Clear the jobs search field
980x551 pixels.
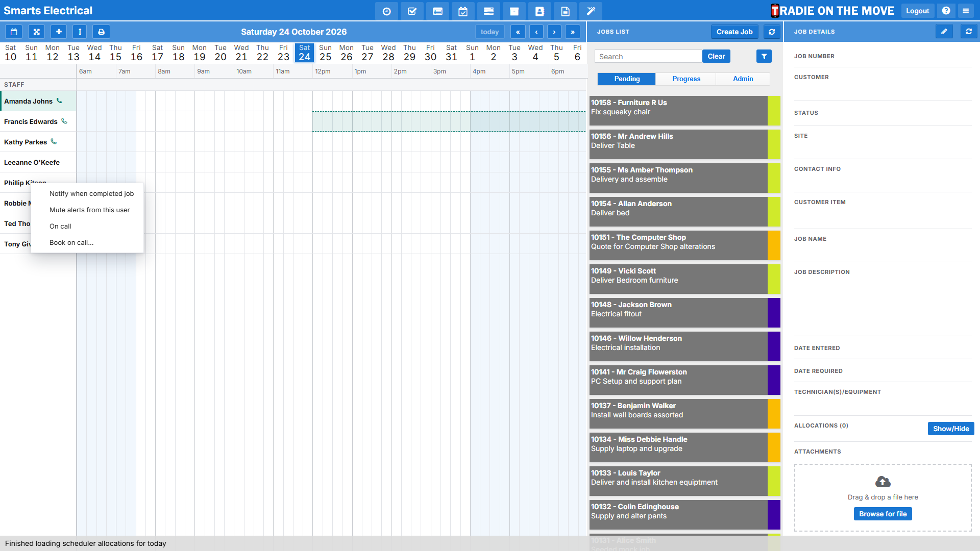[716, 56]
